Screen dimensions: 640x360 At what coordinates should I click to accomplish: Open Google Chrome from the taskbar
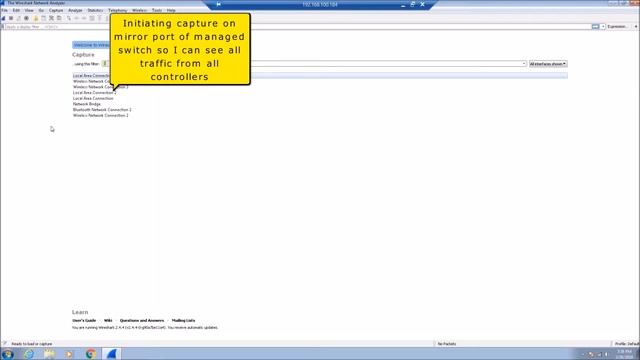[x=91, y=354]
